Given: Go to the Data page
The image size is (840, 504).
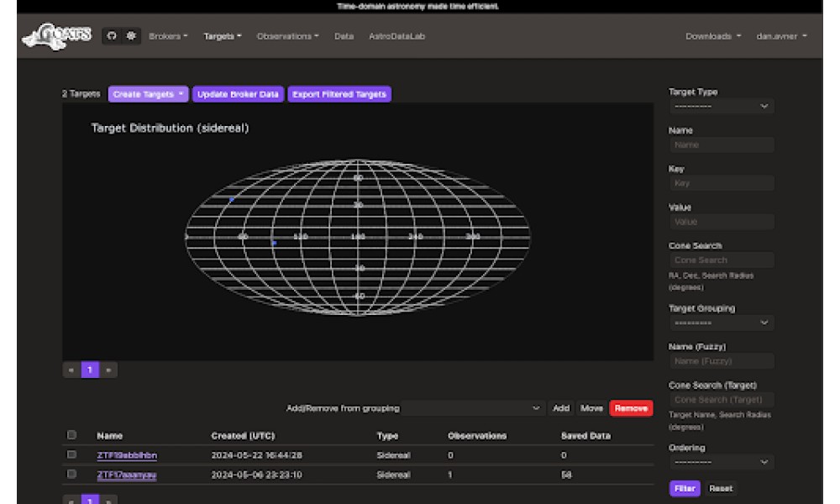Looking at the screenshot, I should point(344,36).
